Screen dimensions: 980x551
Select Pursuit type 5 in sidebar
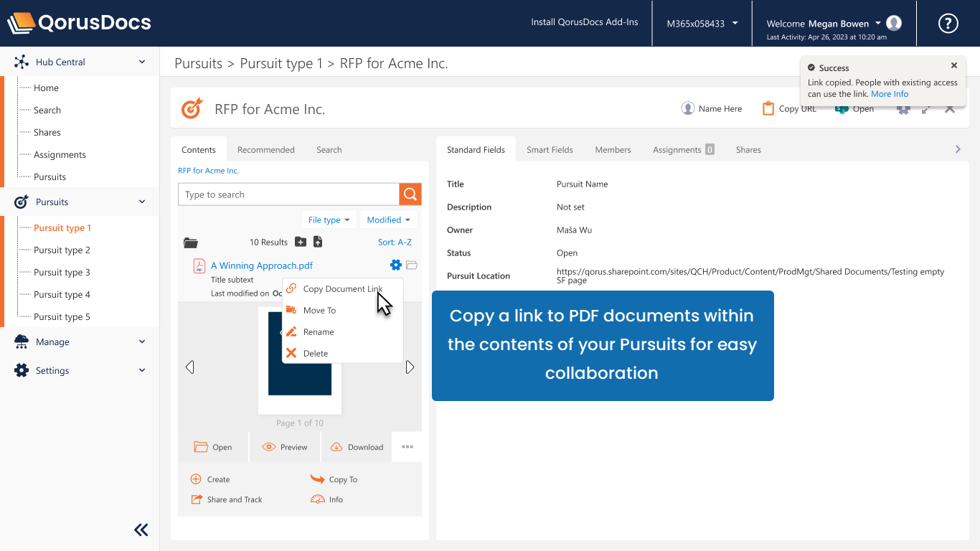(62, 316)
